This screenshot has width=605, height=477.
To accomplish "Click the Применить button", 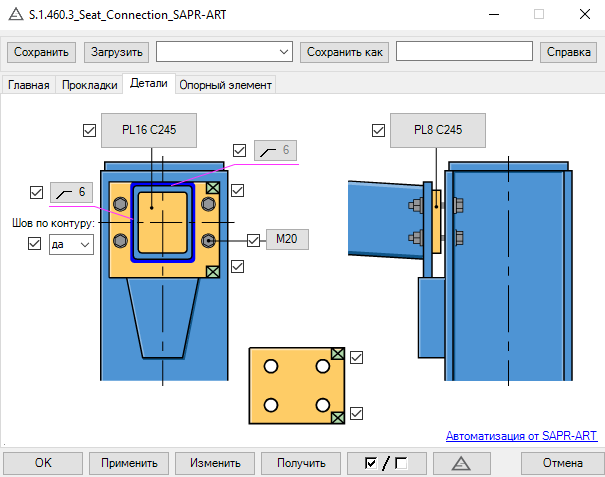I will [129, 463].
